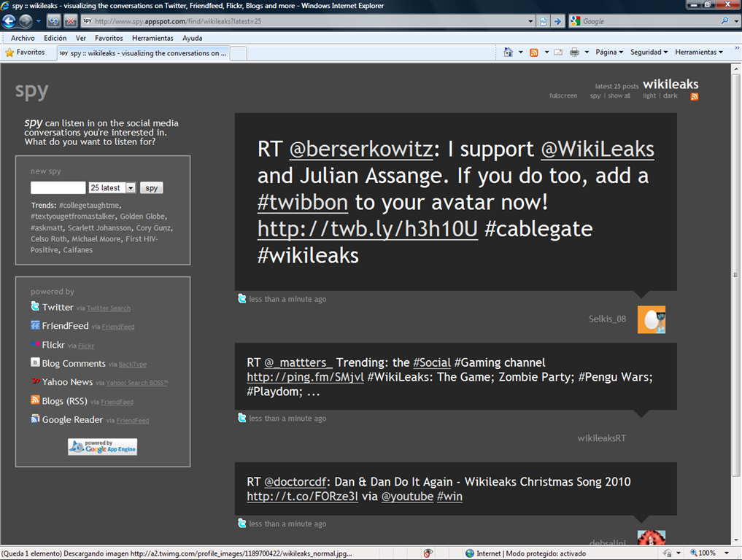Screen dimensions: 742x560
Task: Click the spy button to start listening
Action: pos(152,188)
